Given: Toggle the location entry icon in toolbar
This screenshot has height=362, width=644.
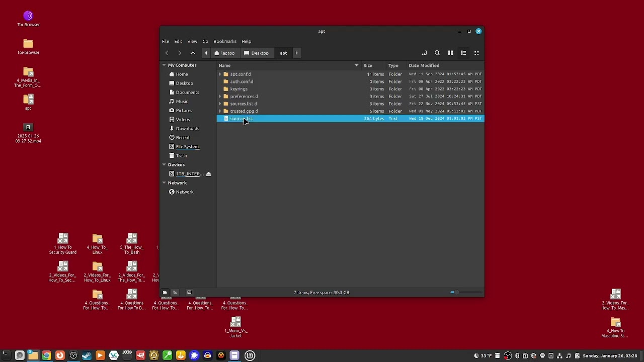Looking at the screenshot, I should click(424, 53).
